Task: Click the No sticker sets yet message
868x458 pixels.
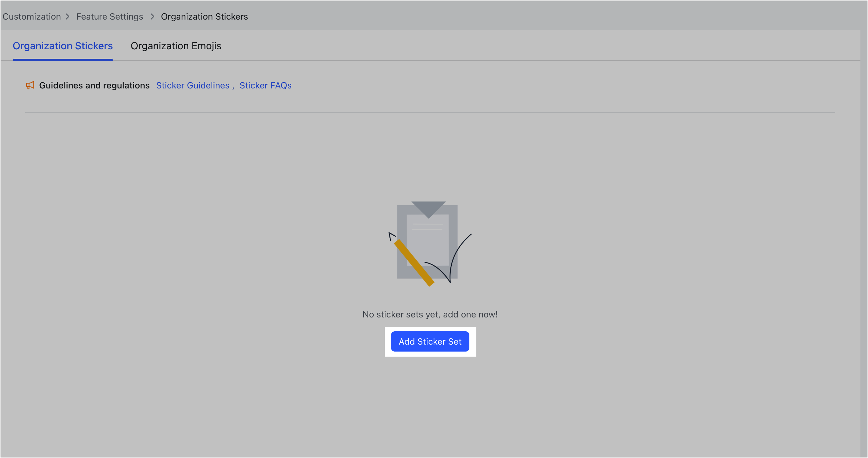Action: tap(430, 314)
